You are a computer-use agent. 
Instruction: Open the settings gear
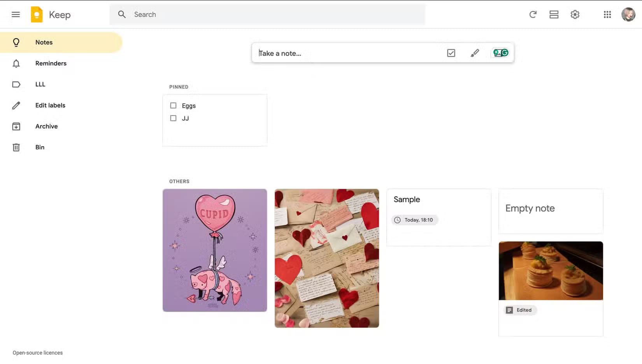point(575,14)
